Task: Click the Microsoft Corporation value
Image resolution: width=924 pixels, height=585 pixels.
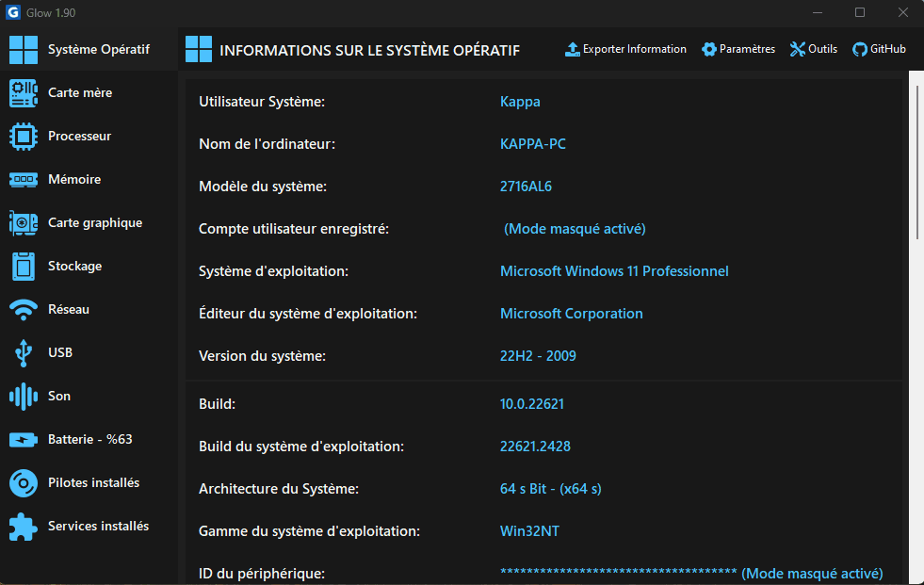Action: pyautogui.click(x=571, y=314)
